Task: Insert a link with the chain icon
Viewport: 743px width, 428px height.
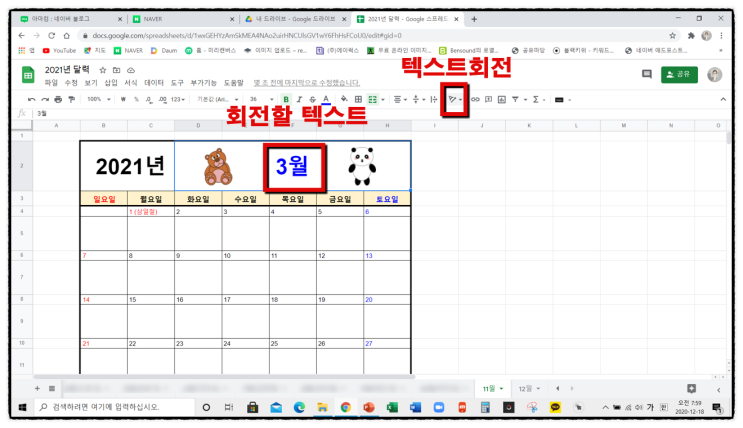Action: point(475,100)
